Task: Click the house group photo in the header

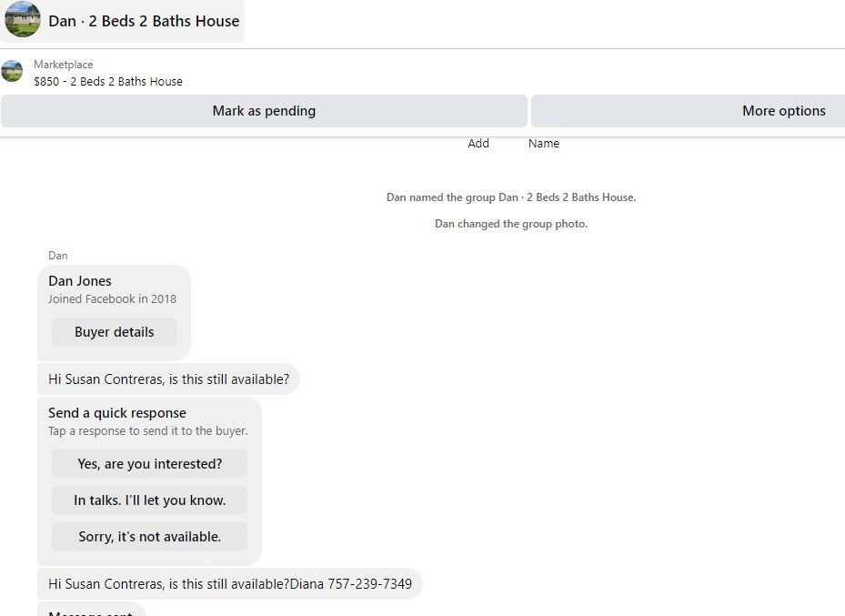Action: [x=23, y=19]
